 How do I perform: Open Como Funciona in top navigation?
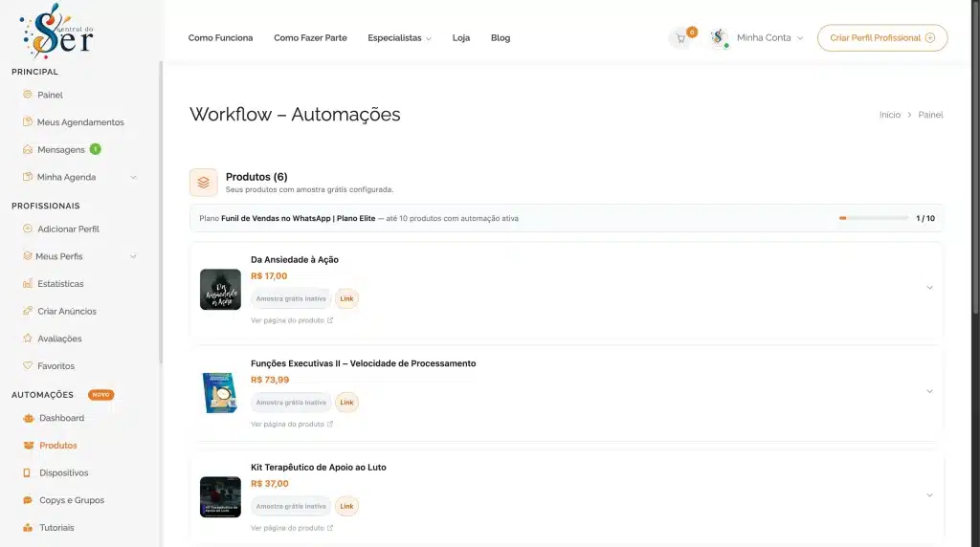(x=221, y=38)
